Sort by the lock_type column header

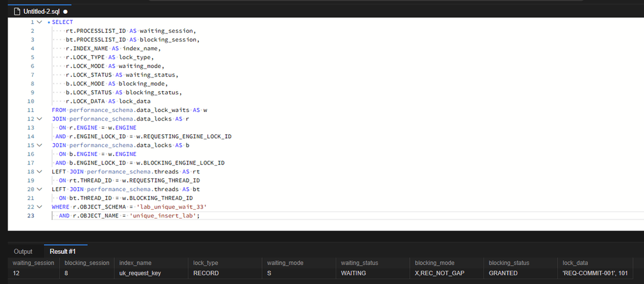[x=225, y=263]
